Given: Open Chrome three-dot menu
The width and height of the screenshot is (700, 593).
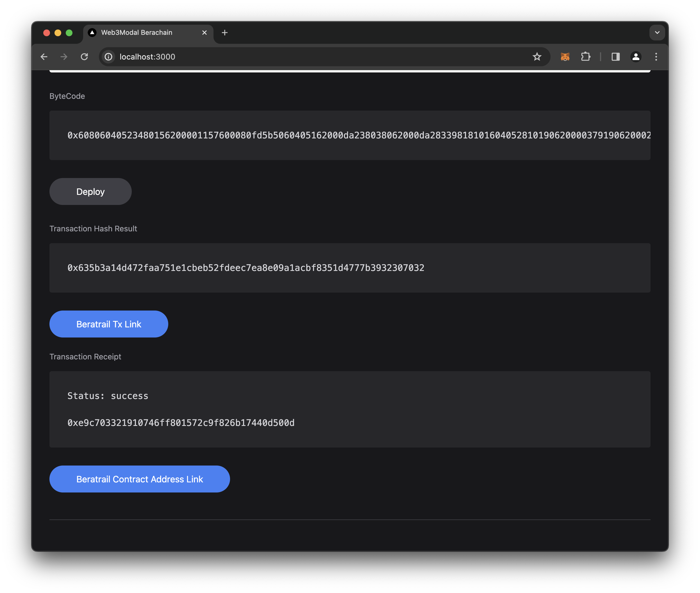Looking at the screenshot, I should [x=656, y=57].
